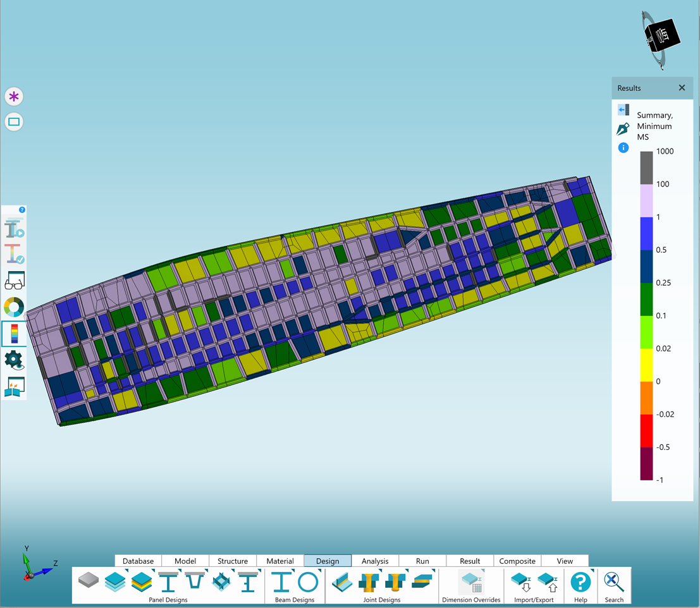
Task: Click the pen edit icon in Results panel
Action: pyautogui.click(x=623, y=129)
